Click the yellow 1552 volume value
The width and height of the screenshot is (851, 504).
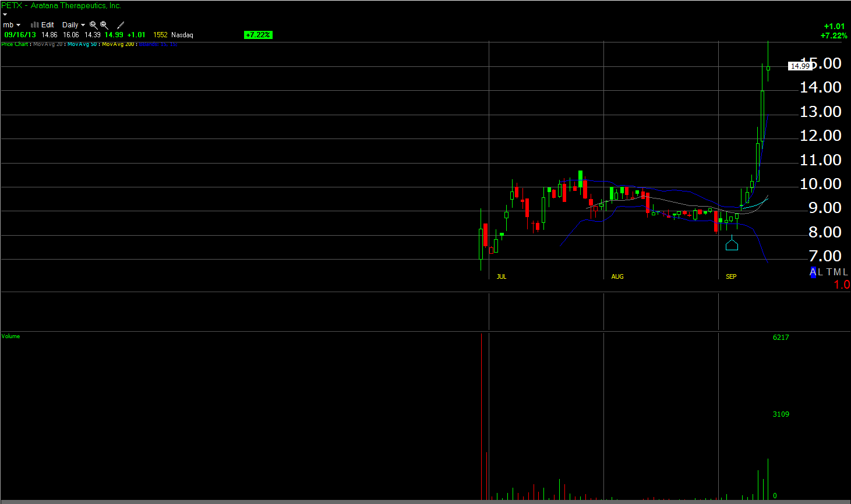(160, 35)
